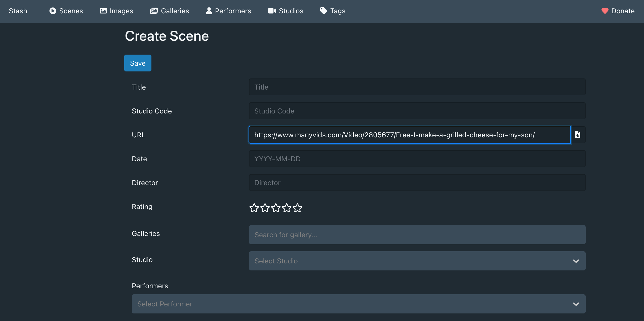The width and height of the screenshot is (644, 321).
Task: Click the Performers person icon
Action: pyautogui.click(x=209, y=11)
